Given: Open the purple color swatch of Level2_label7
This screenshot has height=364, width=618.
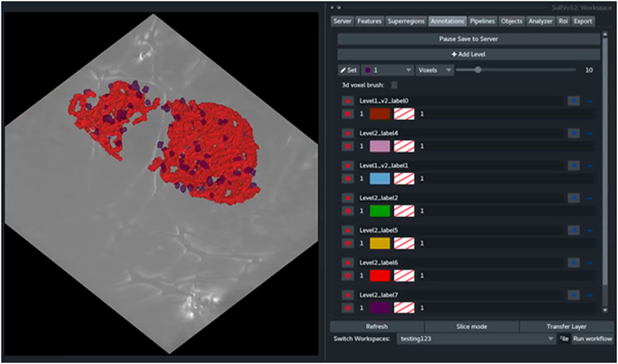Looking at the screenshot, I should click(x=380, y=308).
